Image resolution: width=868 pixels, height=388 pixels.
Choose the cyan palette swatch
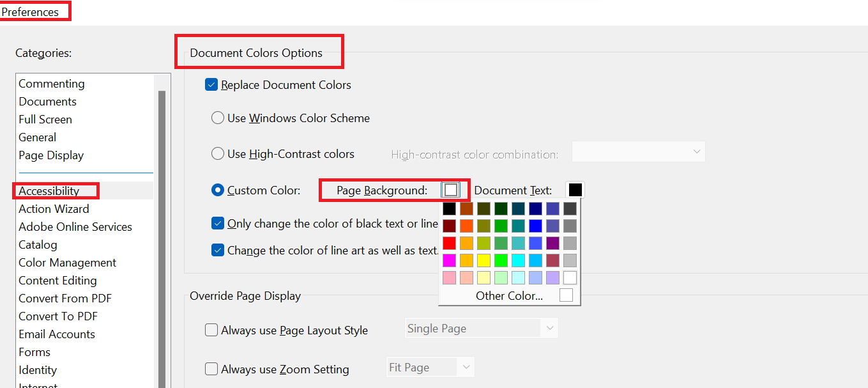coord(518,260)
